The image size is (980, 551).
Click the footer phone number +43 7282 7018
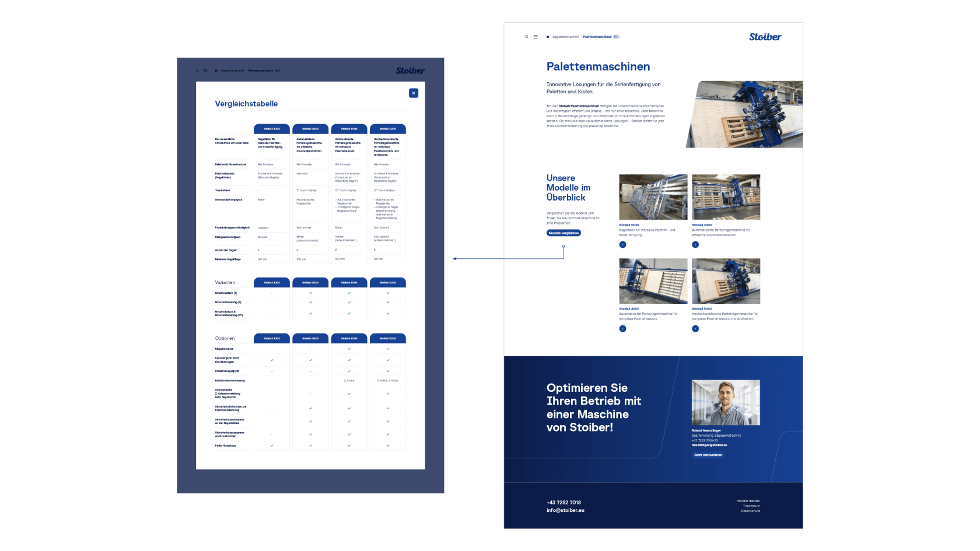click(563, 502)
